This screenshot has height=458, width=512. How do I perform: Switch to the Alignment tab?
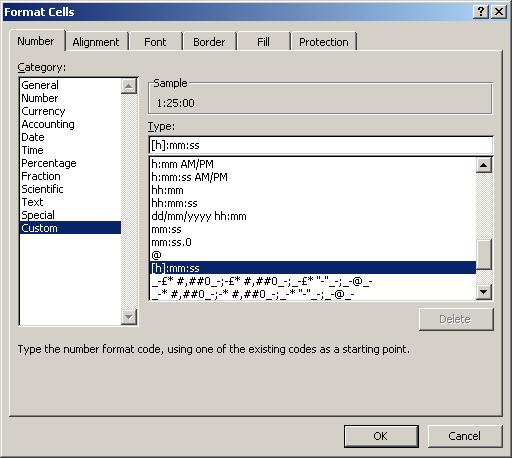pyautogui.click(x=96, y=42)
